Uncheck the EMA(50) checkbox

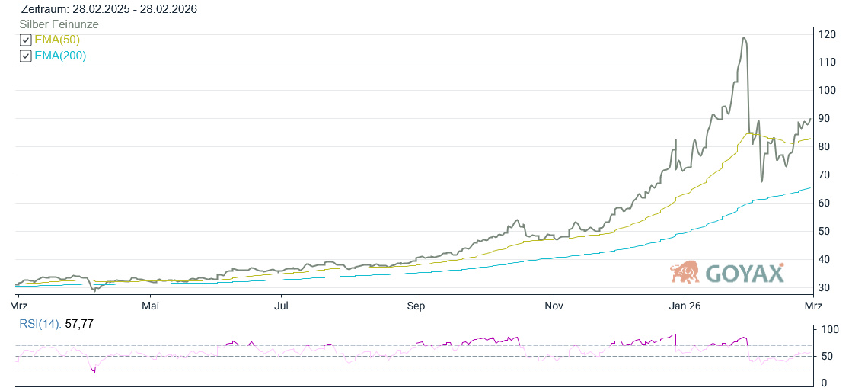click(x=25, y=40)
